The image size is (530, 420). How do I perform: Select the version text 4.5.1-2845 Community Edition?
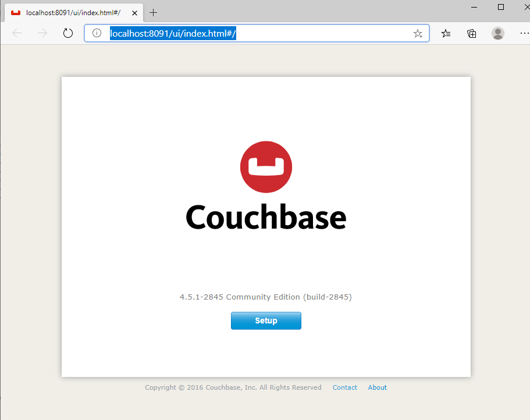pyautogui.click(x=266, y=297)
